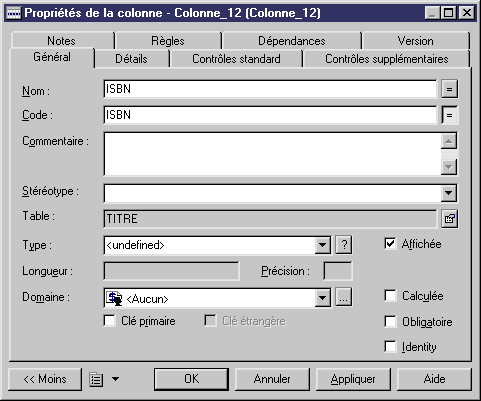The height and width of the screenshot is (401, 481).
Task: Toggle the Identity checkbox
Action: (x=390, y=346)
